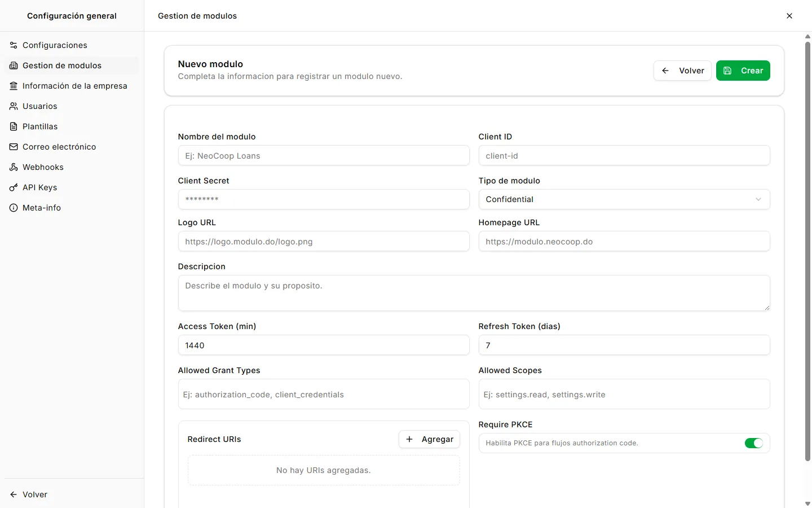This screenshot has width=812, height=508.
Task: Click the Configuraciones sliders icon in sidebar
Action: tap(14, 45)
